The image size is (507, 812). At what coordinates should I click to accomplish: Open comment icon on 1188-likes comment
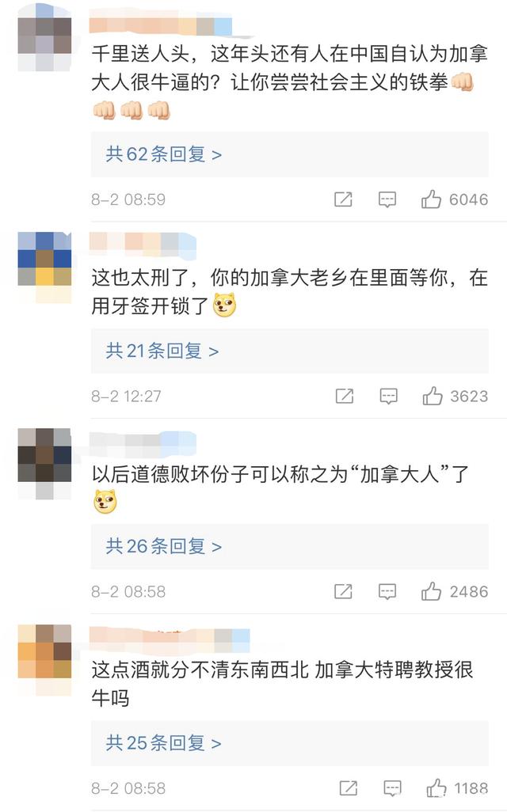[392, 788]
